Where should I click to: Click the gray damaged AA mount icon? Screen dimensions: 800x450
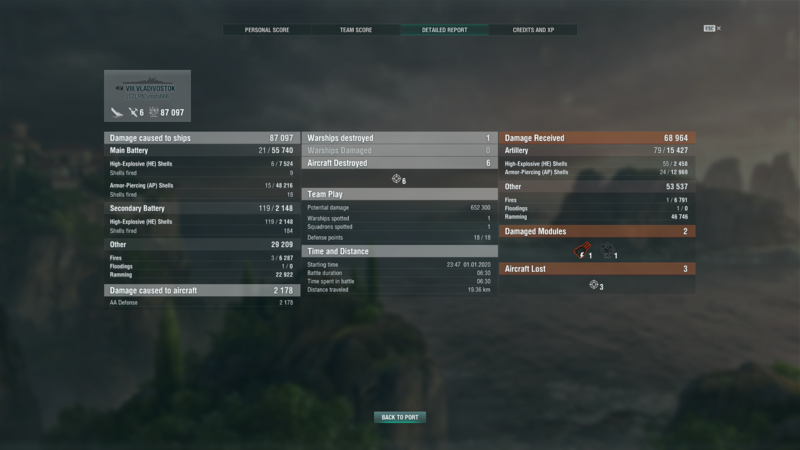pyautogui.click(x=607, y=251)
